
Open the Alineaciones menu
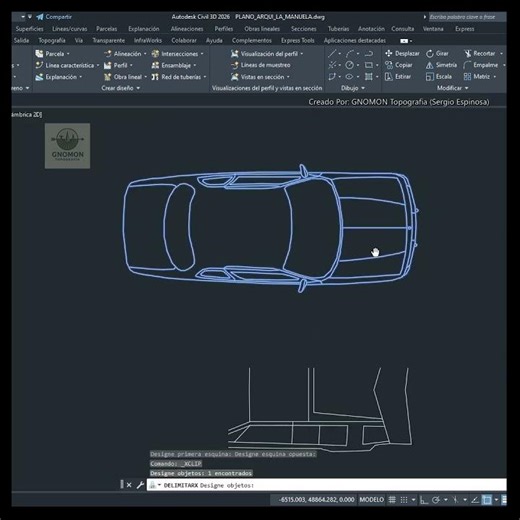187,29
